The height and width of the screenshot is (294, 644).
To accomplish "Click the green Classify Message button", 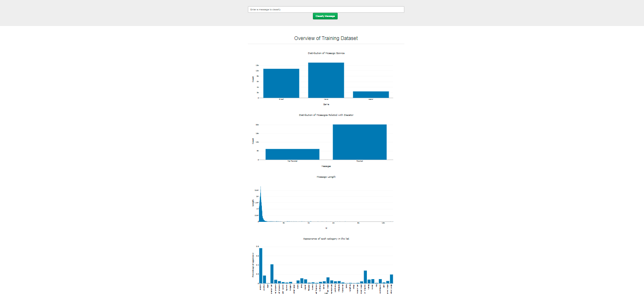I will tap(325, 16).
